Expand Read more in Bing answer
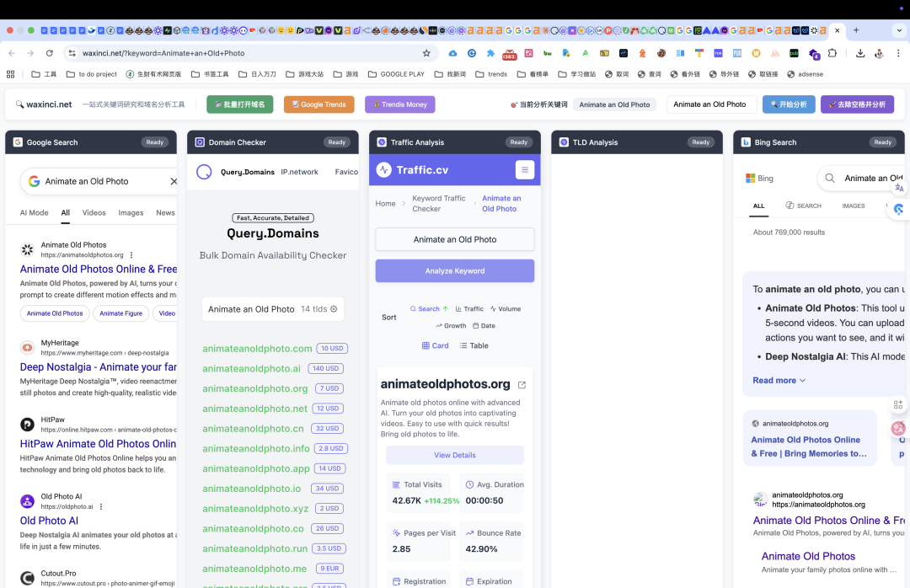Image resolution: width=910 pixels, height=588 pixels. (x=779, y=380)
